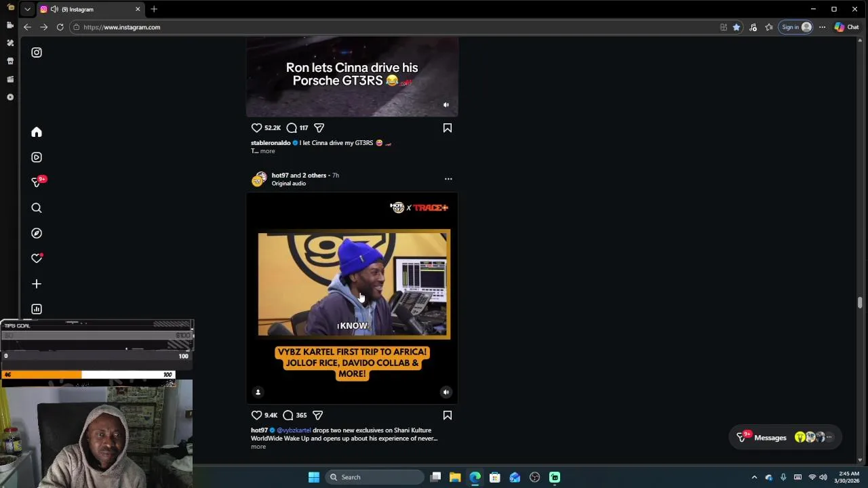This screenshot has height=488, width=868.
Task: Open the Windows Start menu
Action: click(x=314, y=477)
